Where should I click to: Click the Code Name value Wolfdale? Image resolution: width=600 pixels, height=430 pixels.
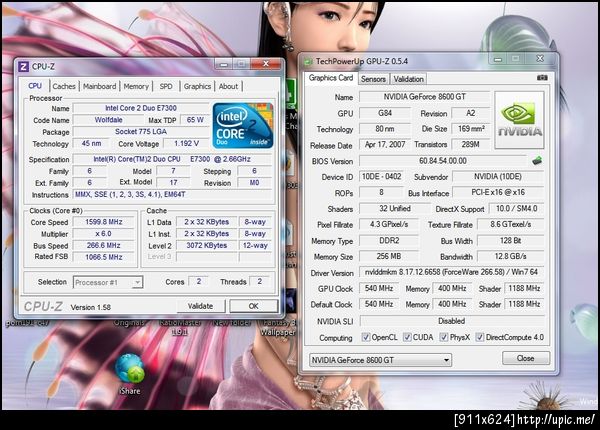point(109,120)
